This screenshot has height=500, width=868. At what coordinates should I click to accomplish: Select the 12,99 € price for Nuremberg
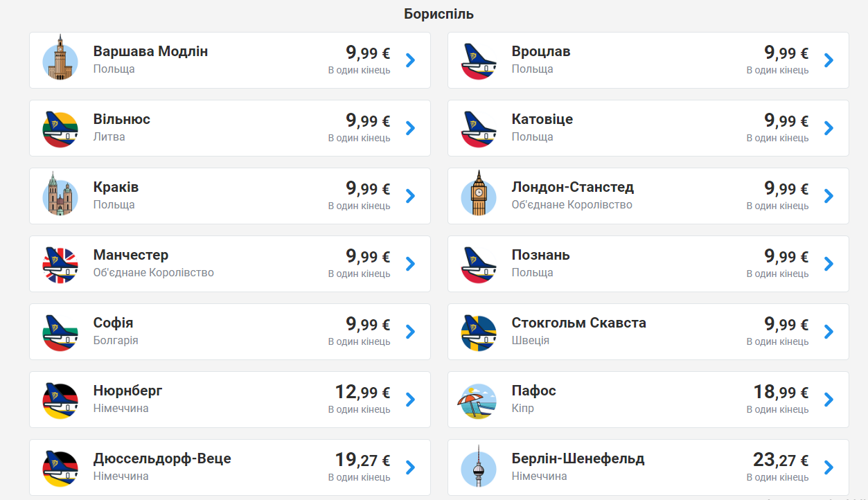point(362,393)
